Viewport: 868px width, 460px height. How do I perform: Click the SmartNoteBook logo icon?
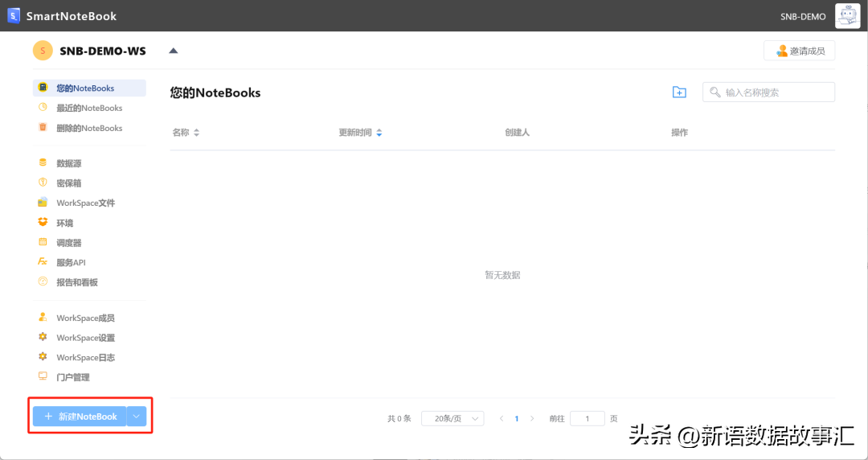coord(14,16)
